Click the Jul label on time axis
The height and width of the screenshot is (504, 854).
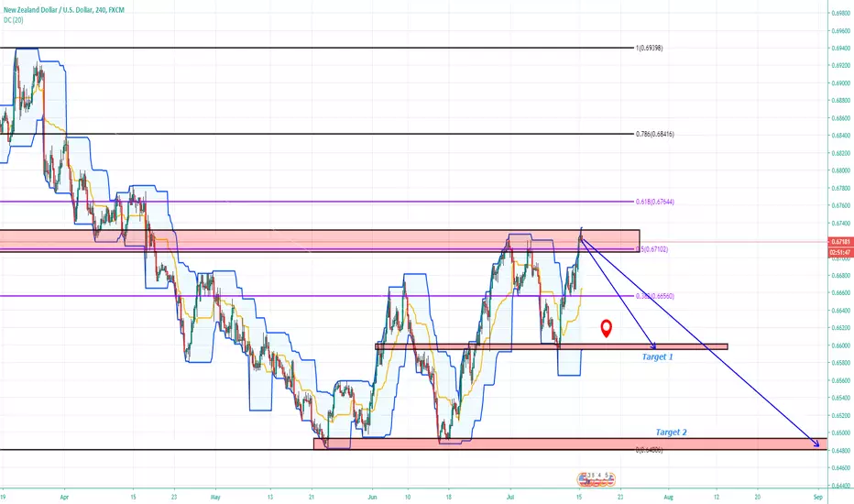pyautogui.click(x=510, y=497)
